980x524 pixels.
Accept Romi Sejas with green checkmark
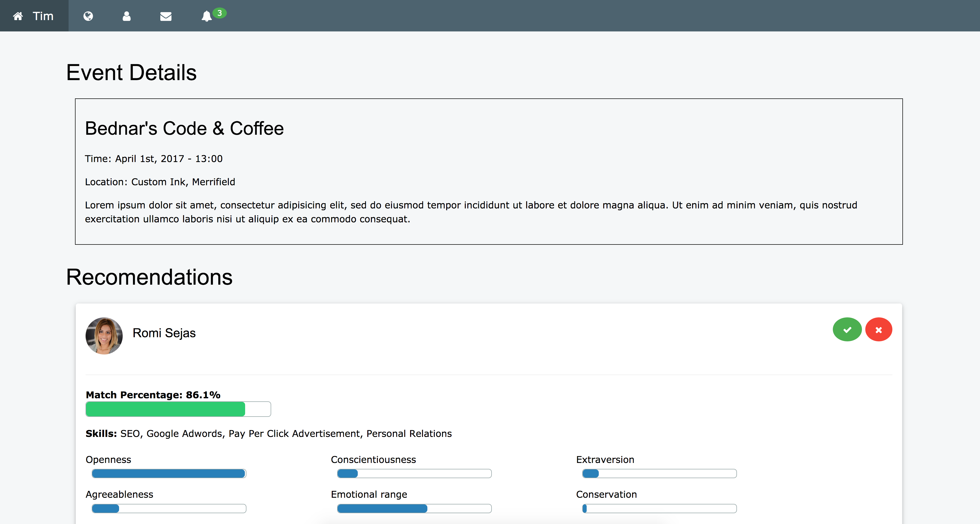click(847, 329)
